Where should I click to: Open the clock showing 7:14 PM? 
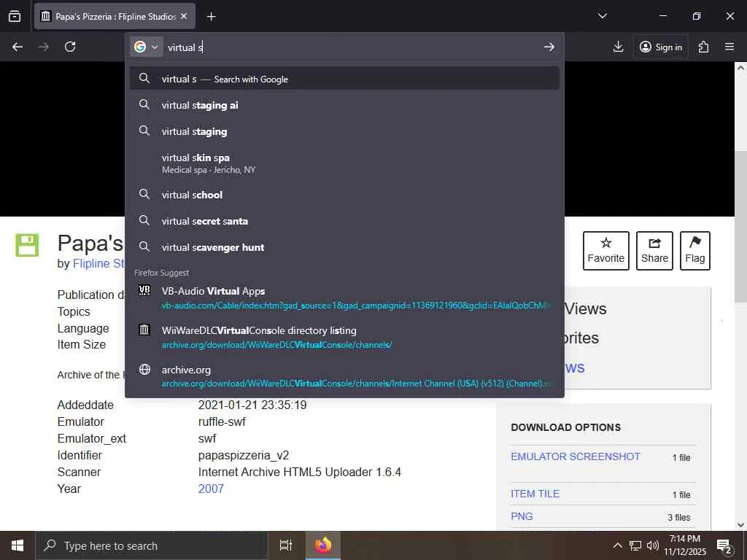pos(685,545)
